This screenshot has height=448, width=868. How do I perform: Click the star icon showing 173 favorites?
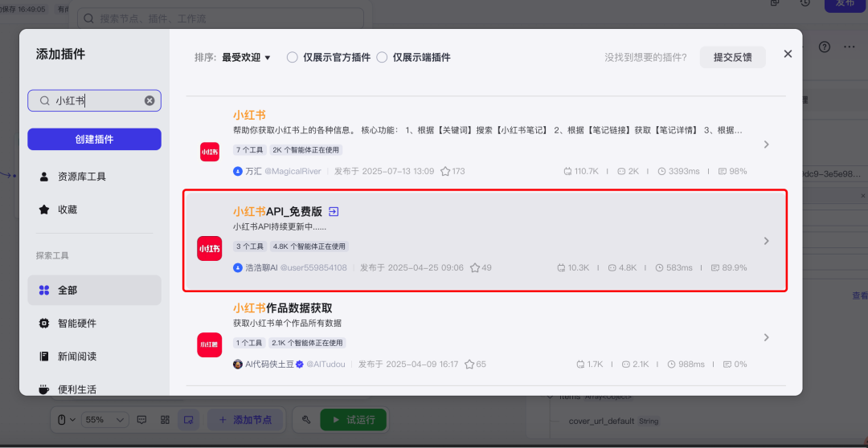click(x=445, y=172)
